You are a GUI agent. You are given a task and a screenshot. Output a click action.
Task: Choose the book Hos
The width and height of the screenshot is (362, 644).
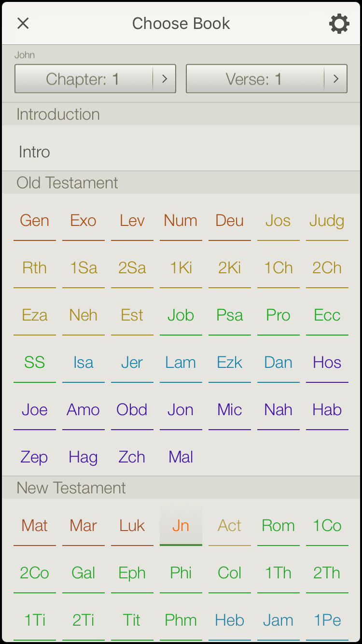[x=327, y=363]
